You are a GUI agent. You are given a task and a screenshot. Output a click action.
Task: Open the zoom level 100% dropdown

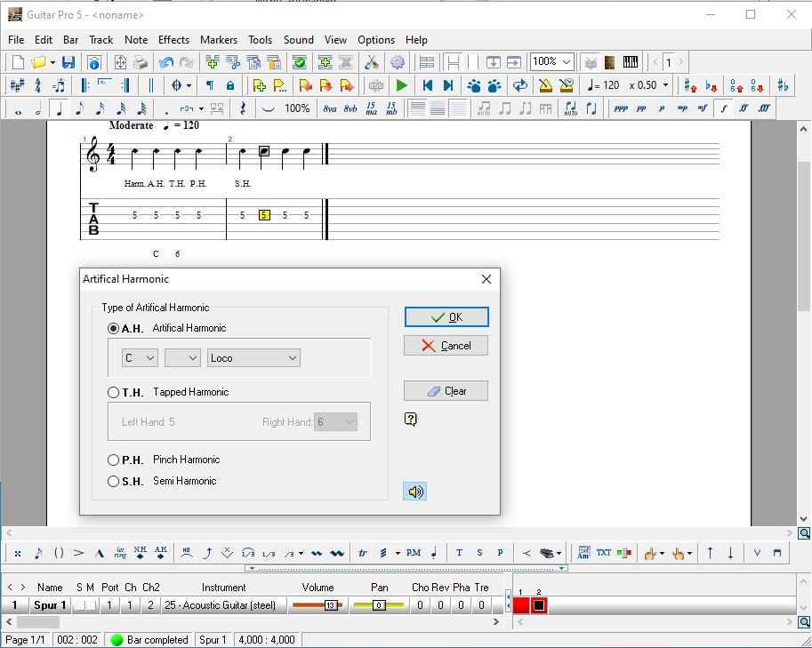(x=551, y=62)
